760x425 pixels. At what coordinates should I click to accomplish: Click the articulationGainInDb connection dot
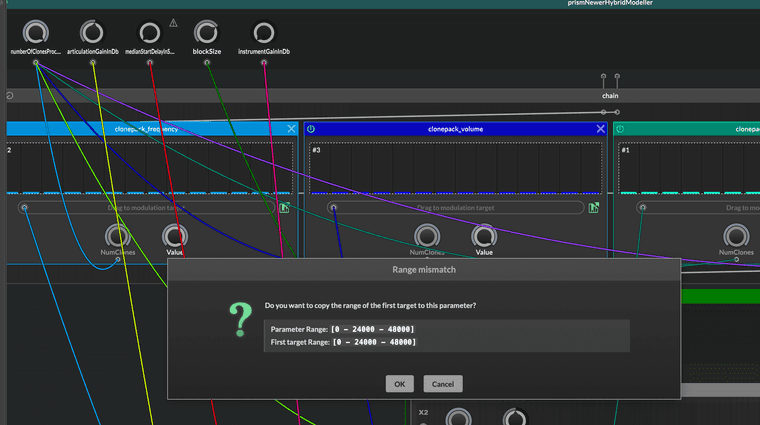pos(93,63)
